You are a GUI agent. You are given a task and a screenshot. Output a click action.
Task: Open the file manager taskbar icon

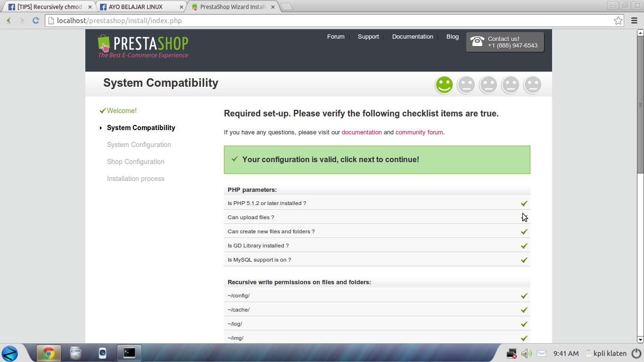coord(75,353)
